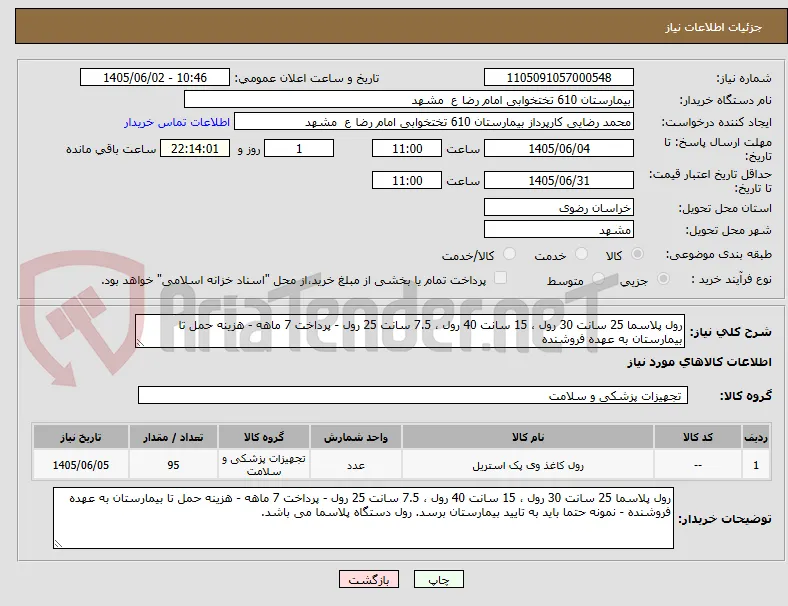Click the گروه کالا column header
This screenshot has width=788, height=606.
[264, 437]
